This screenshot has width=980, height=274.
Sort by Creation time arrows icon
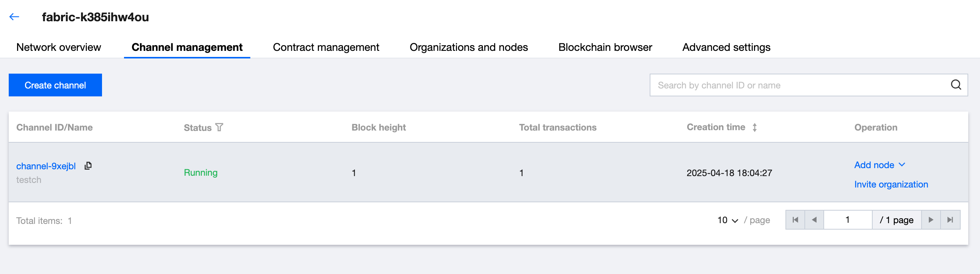[x=754, y=128]
